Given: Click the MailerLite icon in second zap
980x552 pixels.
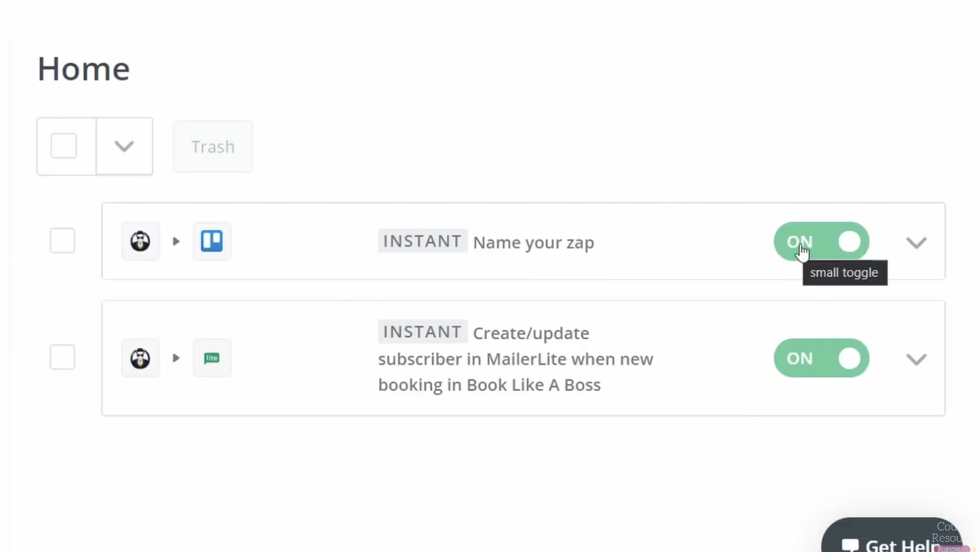Looking at the screenshot, I should [211, 358].
